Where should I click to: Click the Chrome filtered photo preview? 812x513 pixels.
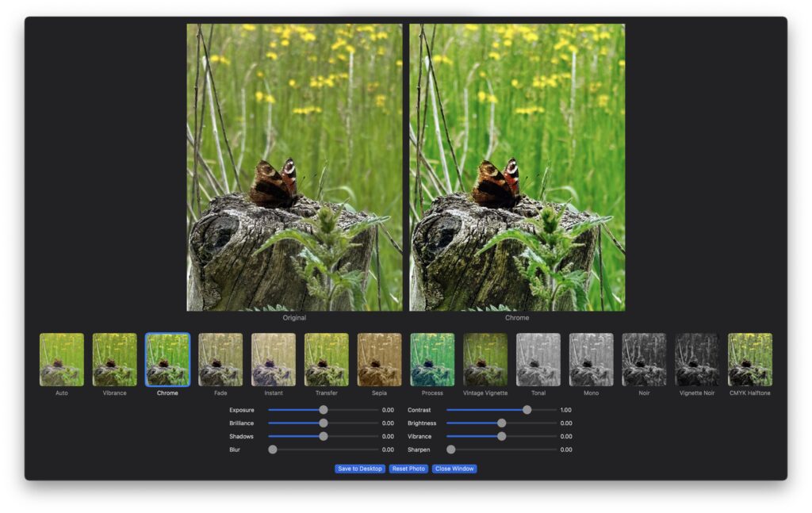pos(517,167)
